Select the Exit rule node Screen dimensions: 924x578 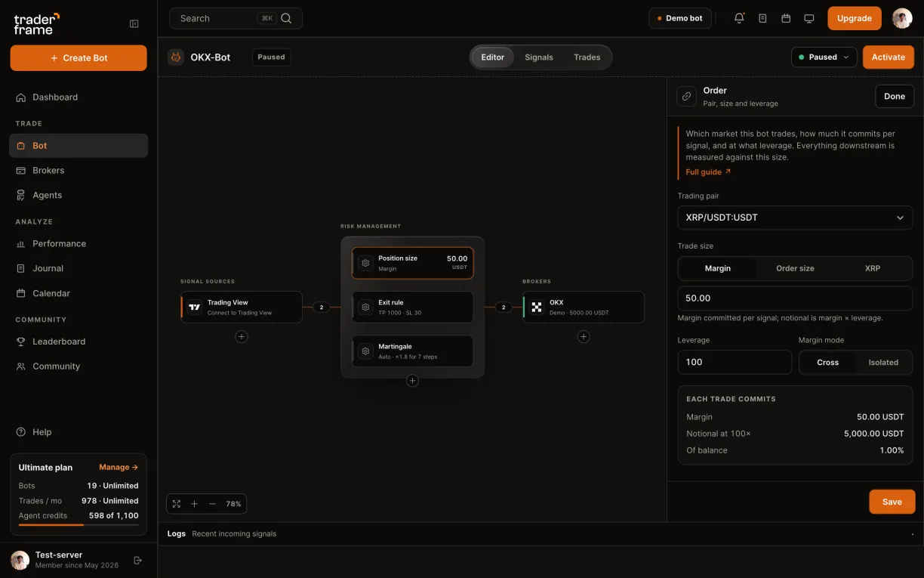click(412, 308)
